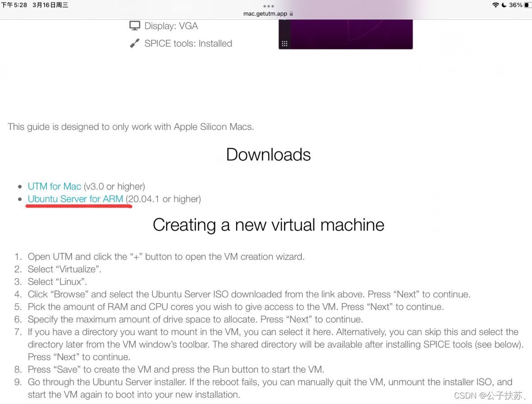This screenshot has height=404, width=532.
Task: Tap the battery icon in status bar
Action: coord(527,5)
